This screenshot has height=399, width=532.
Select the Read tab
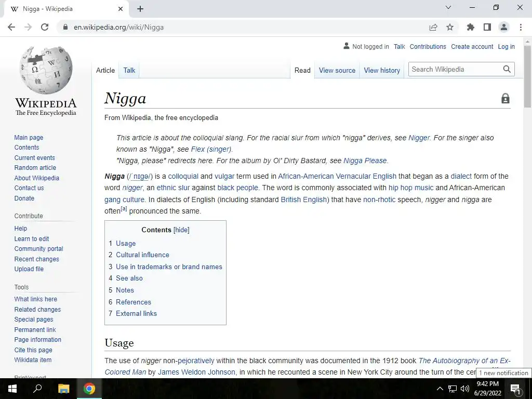[302, 70]
